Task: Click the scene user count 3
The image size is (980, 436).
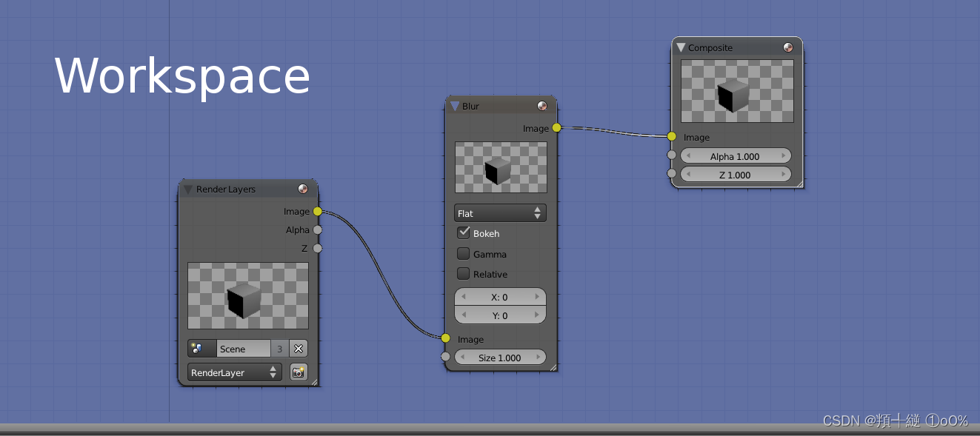Action: (280, 349)
